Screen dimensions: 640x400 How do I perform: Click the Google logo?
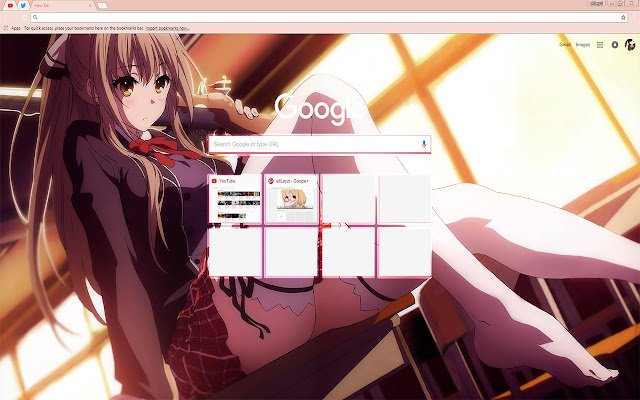319,108
